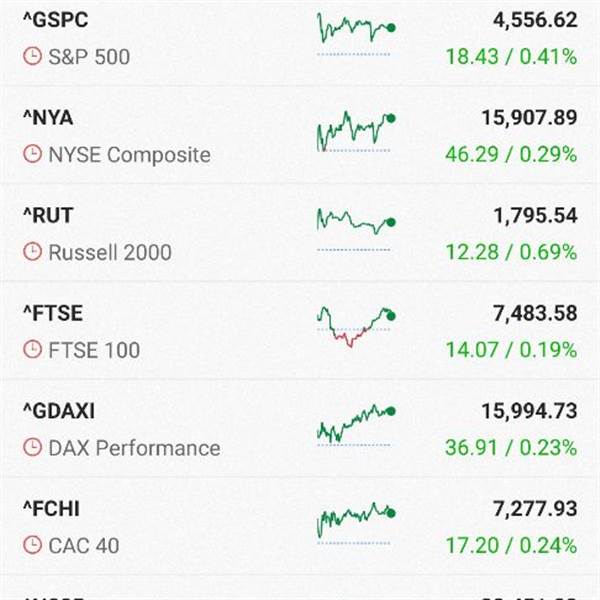The image size is (600, 600).
Task: Tap the clock icon beside CAC 40
Action: point(33,545)
